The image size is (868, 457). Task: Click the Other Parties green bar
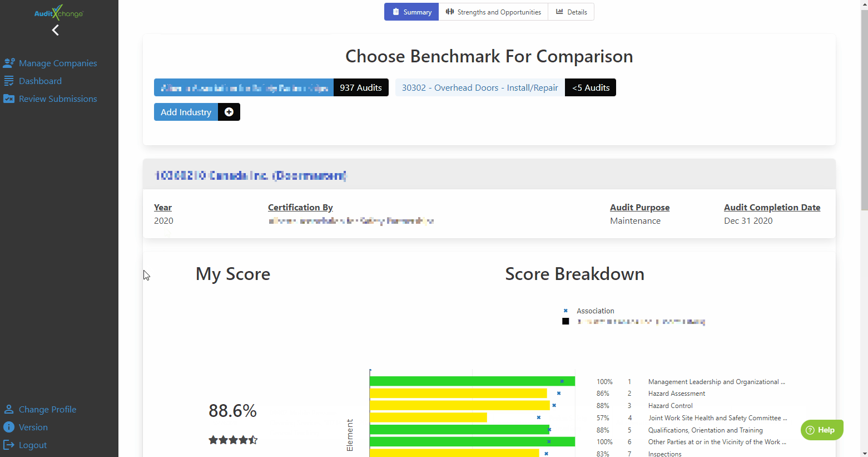472,441
